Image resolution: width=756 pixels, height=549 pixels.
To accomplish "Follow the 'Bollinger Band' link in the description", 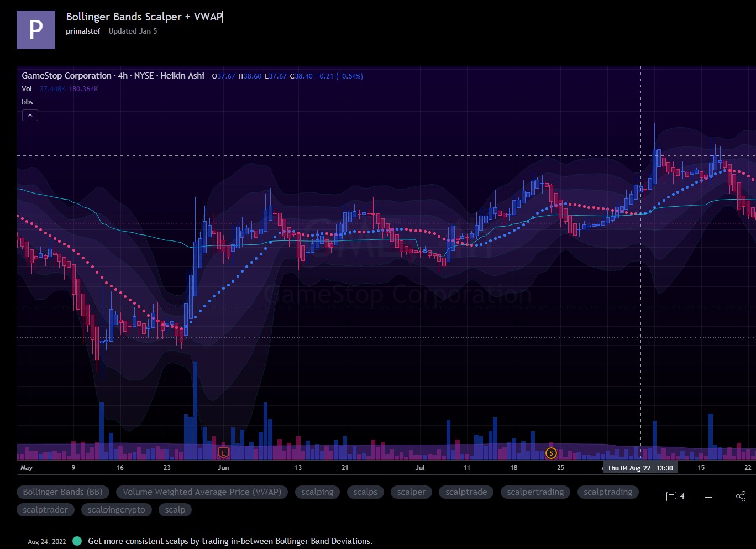I will [302, 541].
